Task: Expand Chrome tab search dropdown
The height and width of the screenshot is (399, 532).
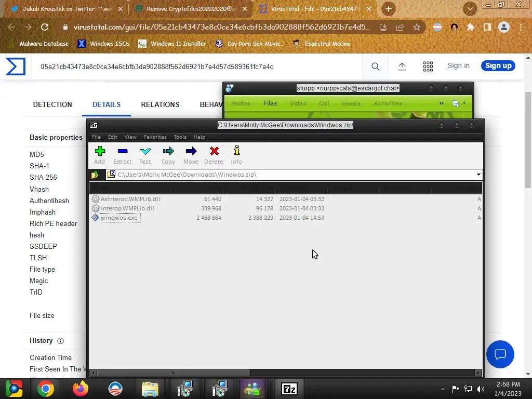Action: (x=470, y=9)
